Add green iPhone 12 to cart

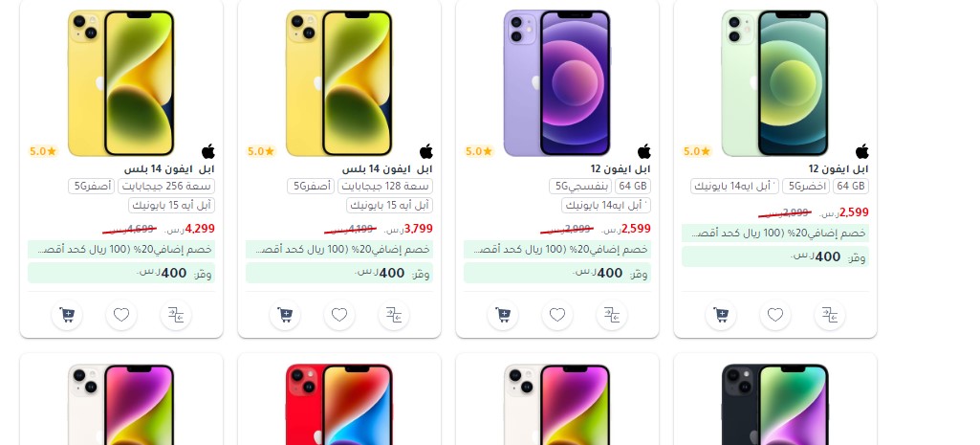(x=721, y=315)
